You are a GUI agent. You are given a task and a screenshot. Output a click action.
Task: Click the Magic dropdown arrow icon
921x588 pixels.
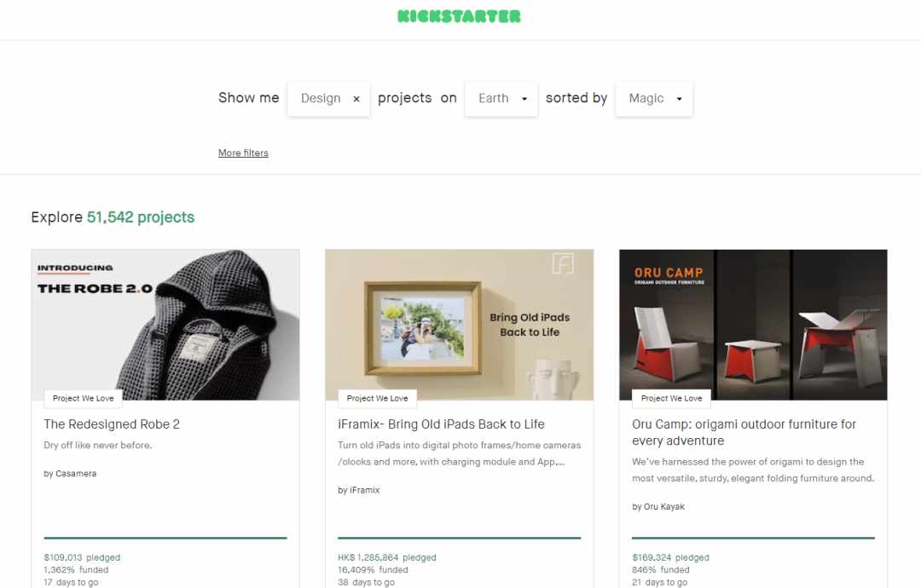click(679, 99)
